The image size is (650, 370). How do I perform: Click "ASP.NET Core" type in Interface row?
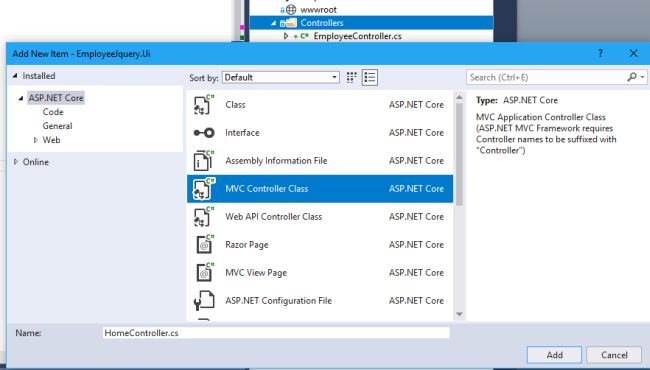pyautogui.click(x=416, y=133)
